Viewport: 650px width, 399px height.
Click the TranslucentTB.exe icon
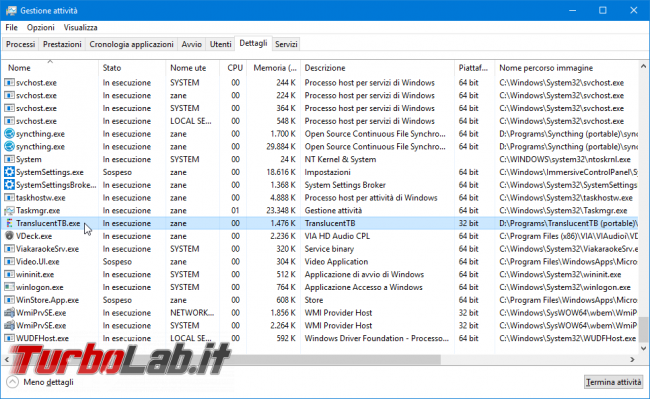click(9, 223)
